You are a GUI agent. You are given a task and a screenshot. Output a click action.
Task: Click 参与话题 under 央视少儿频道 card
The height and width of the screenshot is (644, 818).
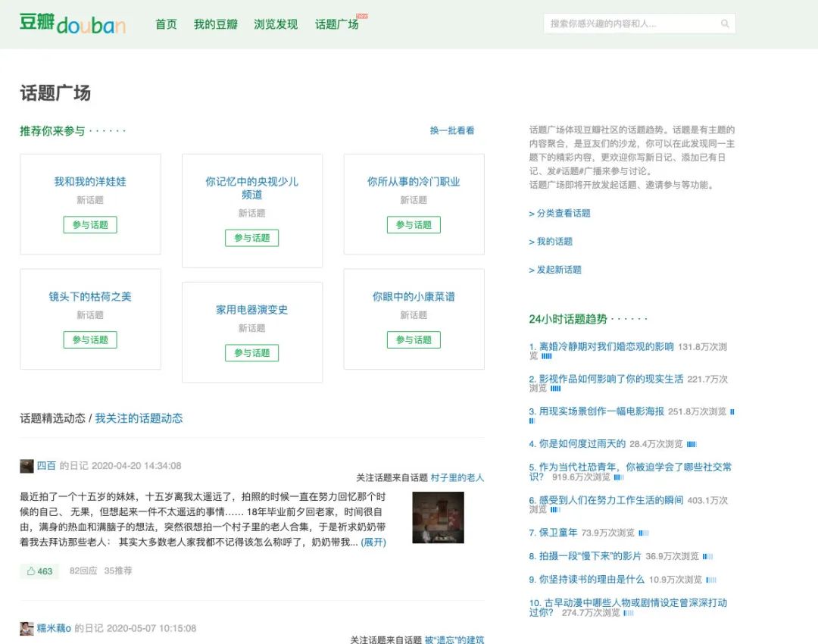(252, 238)
